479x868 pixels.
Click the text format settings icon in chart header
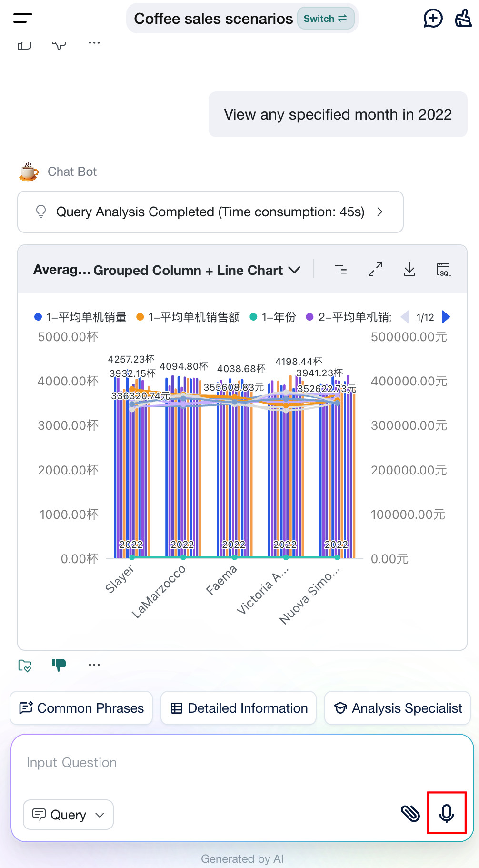click(x=341, y=270)
